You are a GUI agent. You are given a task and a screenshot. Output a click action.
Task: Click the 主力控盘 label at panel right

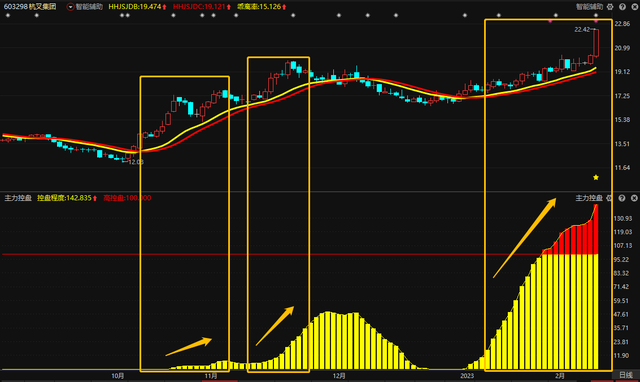coord(589,198)
